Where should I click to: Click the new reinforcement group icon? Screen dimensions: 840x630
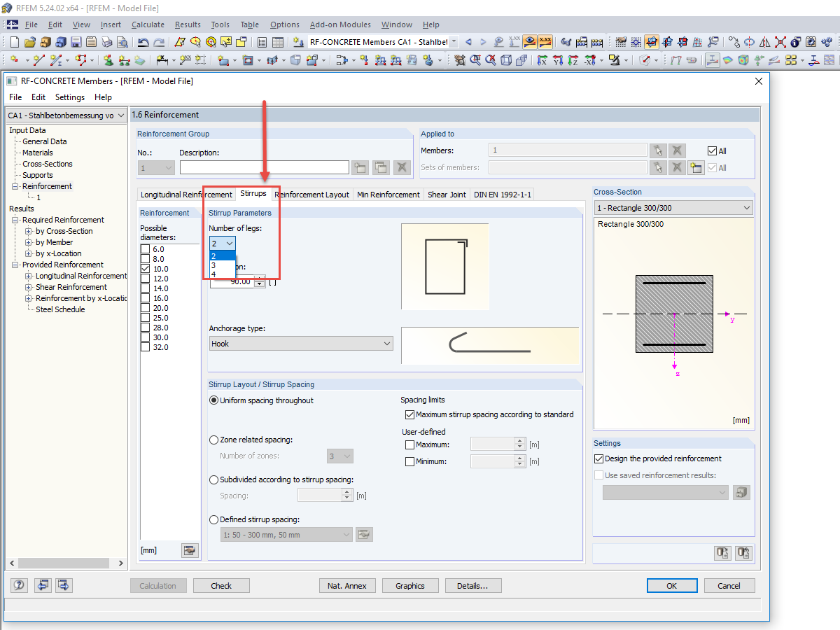[x=360, y=167]
